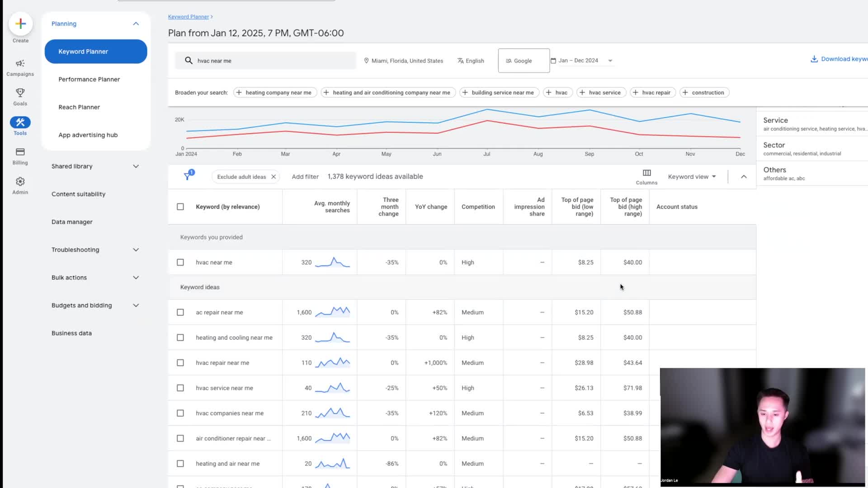The height and width of the screenshot is (488, 868).
Task: Click Add filter
Action: (305, 177)
